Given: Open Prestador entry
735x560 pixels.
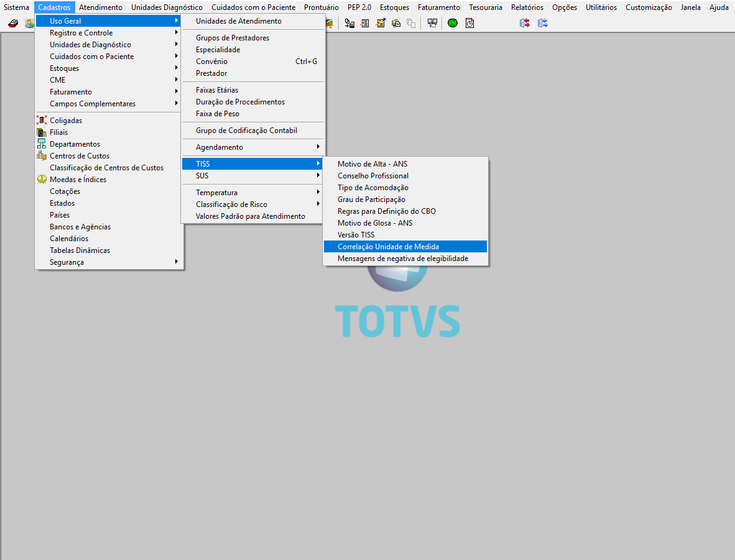Looking at the screenshot, I should pyautogui.click(x=252, y=73).
